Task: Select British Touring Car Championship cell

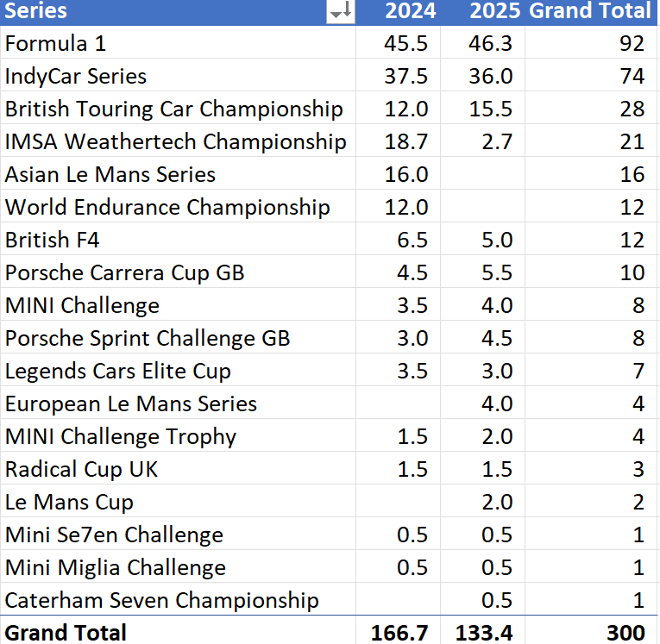Action: [173, 109]
